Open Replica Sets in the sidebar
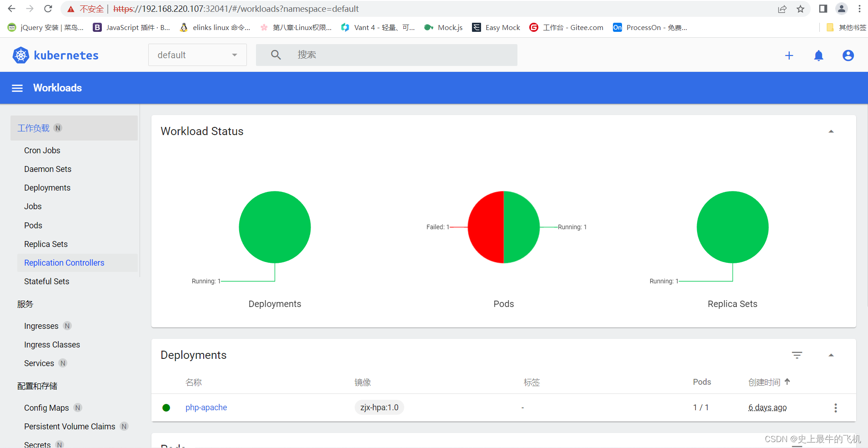 click(46, 244)
